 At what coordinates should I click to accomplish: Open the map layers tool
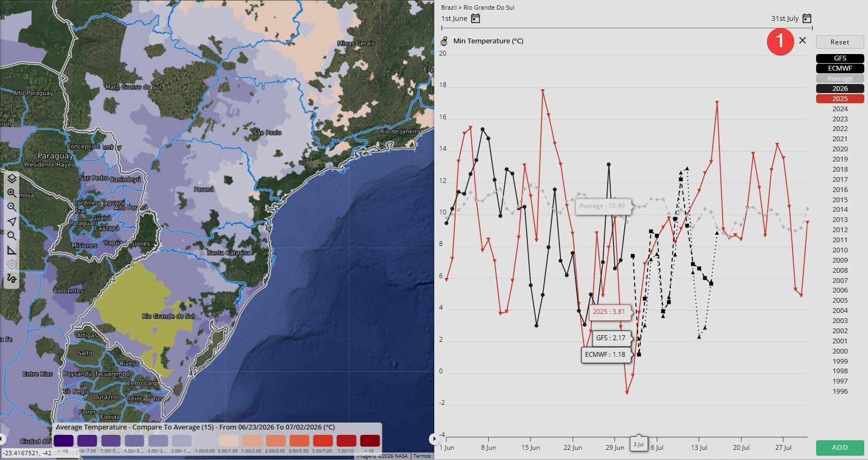12,179
